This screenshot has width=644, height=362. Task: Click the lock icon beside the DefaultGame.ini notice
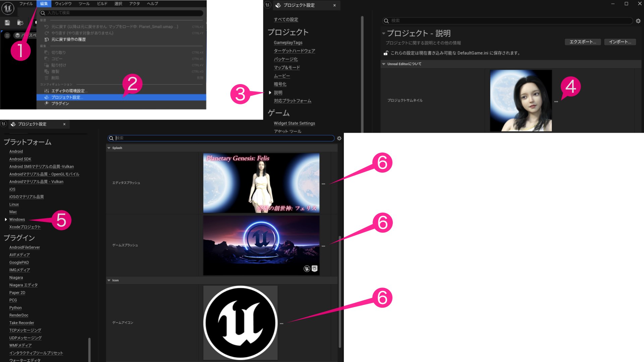point(386,53)
